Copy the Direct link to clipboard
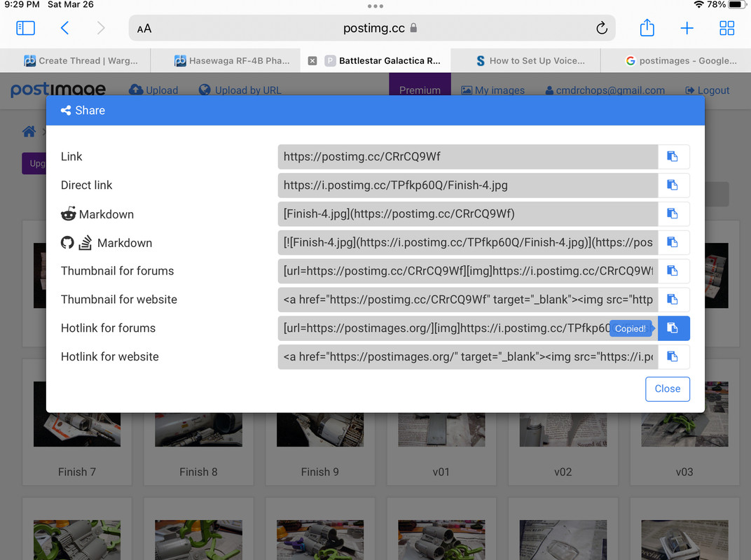 pyautogui.click(x=673, y=185)
